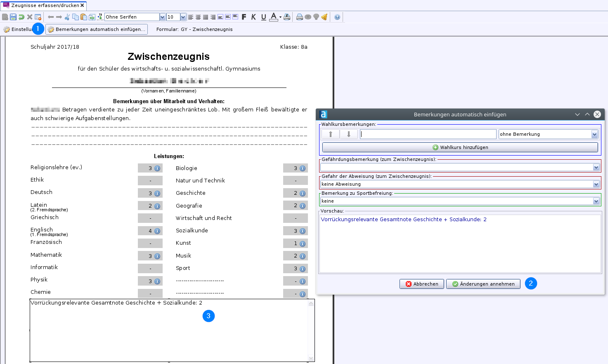The height and width of the screenshot is (364, 608).
Task: Click info icon next to Deutsch grade
Action: point(157,194)
